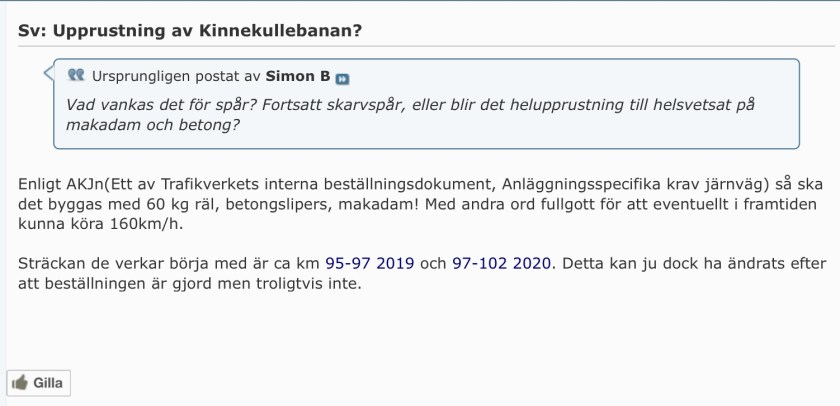Click the view-post arrow after Simon B
Viewport: 840px width, 406px height.
click(x=343, y=78)
